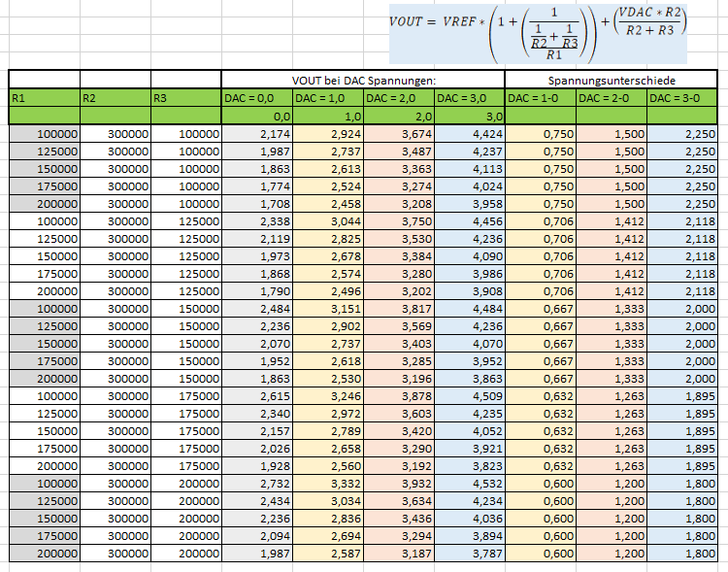Select the VOUT formula image

click(x=538, y=33)
